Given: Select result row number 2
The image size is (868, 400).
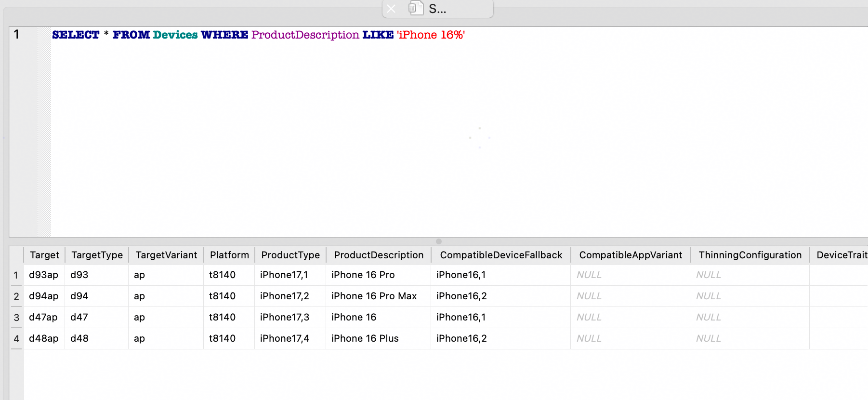Looking at the screenshot, I should tap(16, 296).
